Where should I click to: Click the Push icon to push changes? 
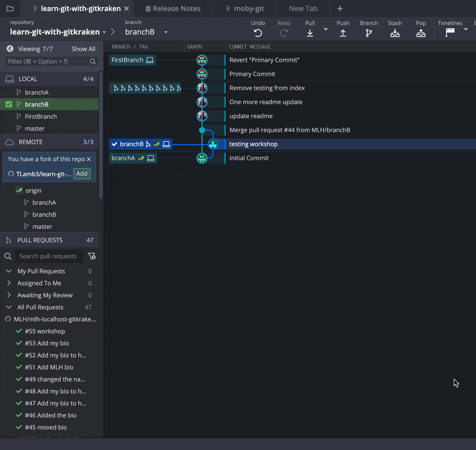click(x=343, y=33)
